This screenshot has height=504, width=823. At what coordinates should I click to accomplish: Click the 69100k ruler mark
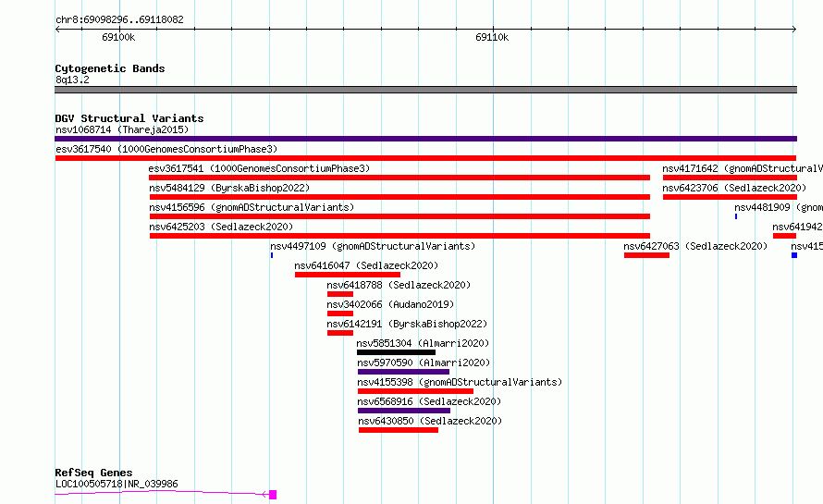(x=118, y=37)
